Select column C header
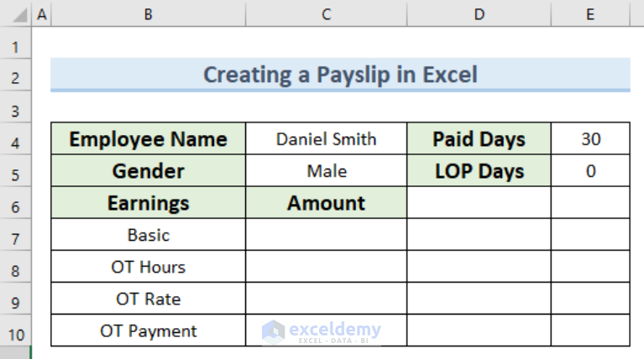The image size is (644, 359). pyautogui.click(x=326, y=14)
